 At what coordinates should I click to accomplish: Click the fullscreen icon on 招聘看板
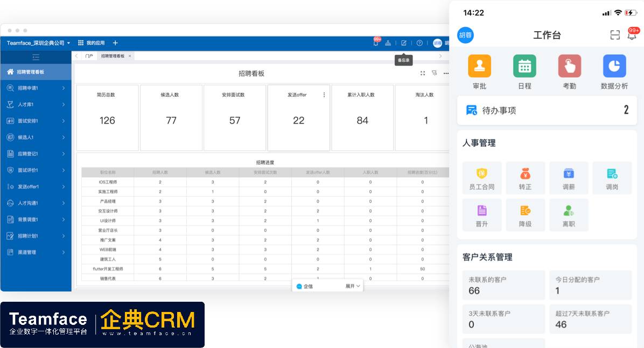[423, 73]
